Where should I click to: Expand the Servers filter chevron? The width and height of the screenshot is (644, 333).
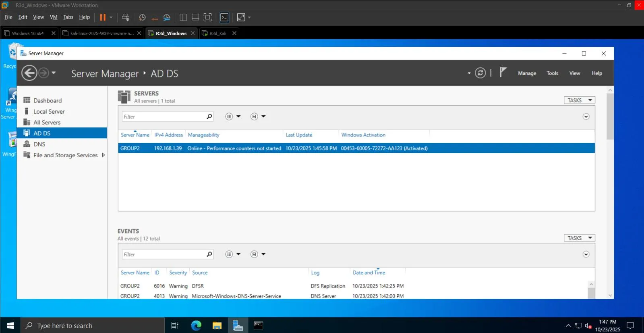[586, 117]
